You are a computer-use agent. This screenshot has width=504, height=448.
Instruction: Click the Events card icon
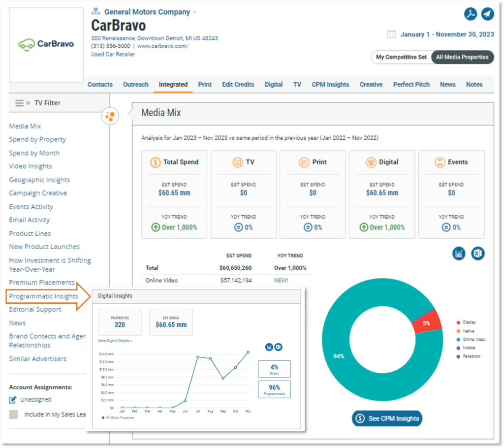tap(440, 162)
